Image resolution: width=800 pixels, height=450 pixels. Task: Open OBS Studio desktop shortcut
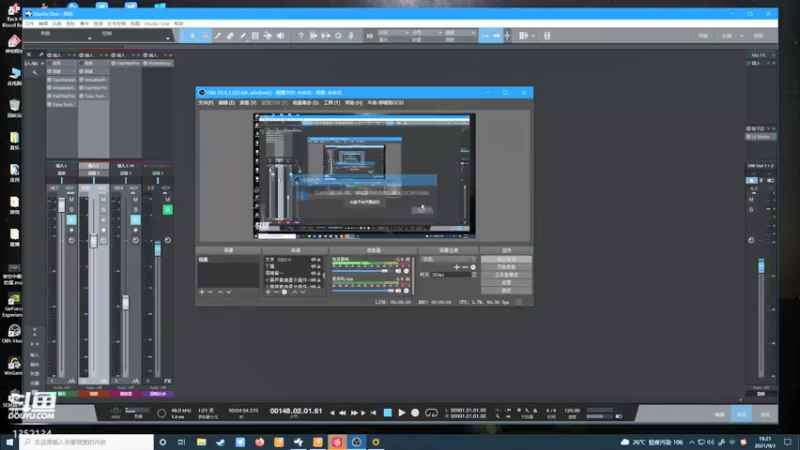click(14, 334)
